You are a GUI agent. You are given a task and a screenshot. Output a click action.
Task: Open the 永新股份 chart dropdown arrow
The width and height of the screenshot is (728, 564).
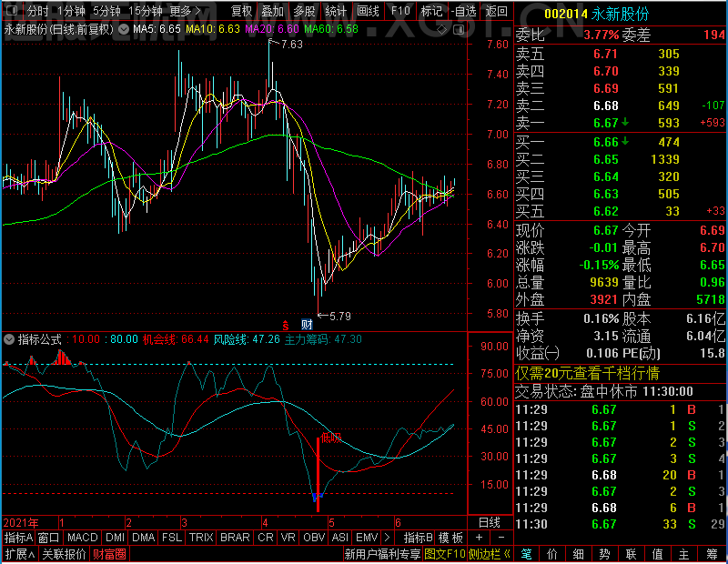[x=124, y=29]
